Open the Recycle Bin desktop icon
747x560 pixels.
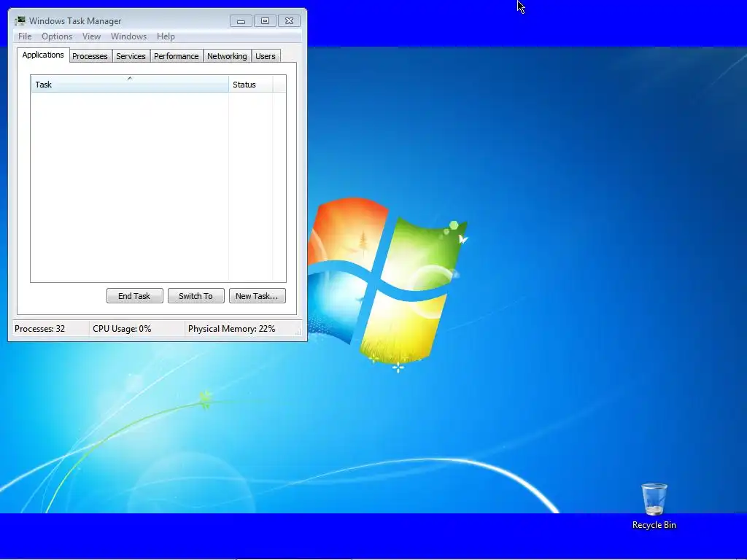click(654, 506)
